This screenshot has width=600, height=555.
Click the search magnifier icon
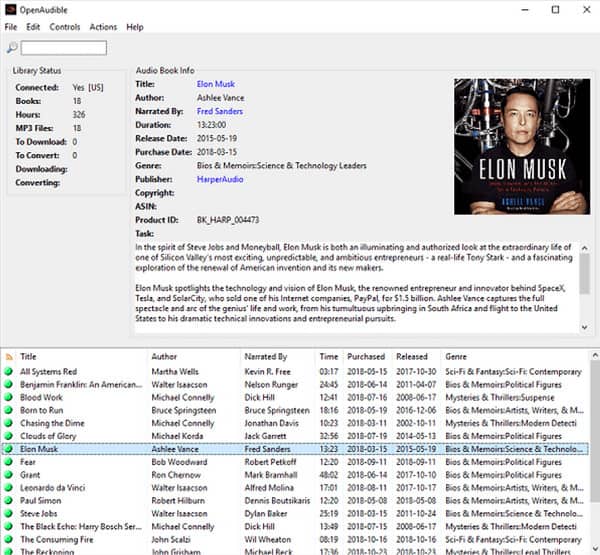(12, 48)
